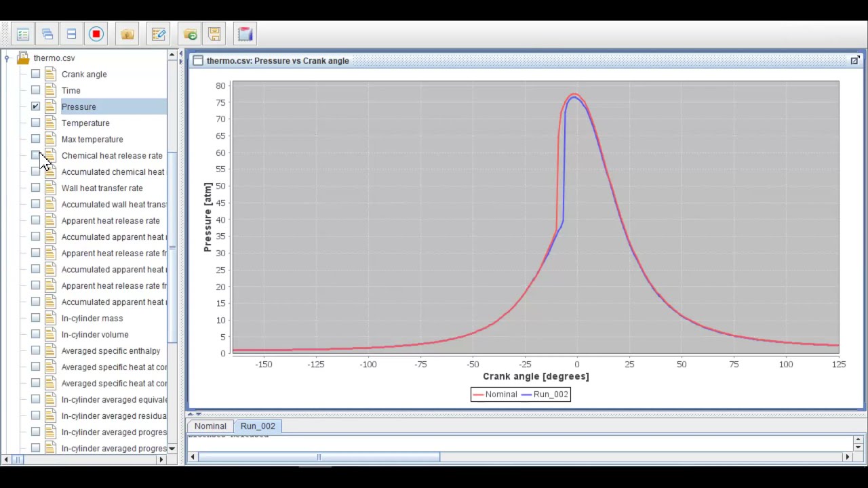Click the log horizontal scrollbar thumb
868x488 pixels.
click(319, 457)
